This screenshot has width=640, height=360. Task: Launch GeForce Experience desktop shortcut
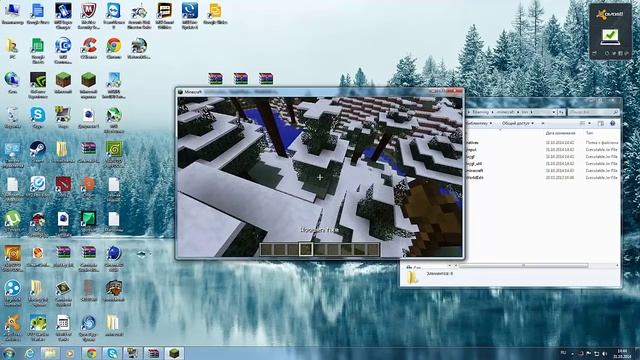(x=38, y=85)
